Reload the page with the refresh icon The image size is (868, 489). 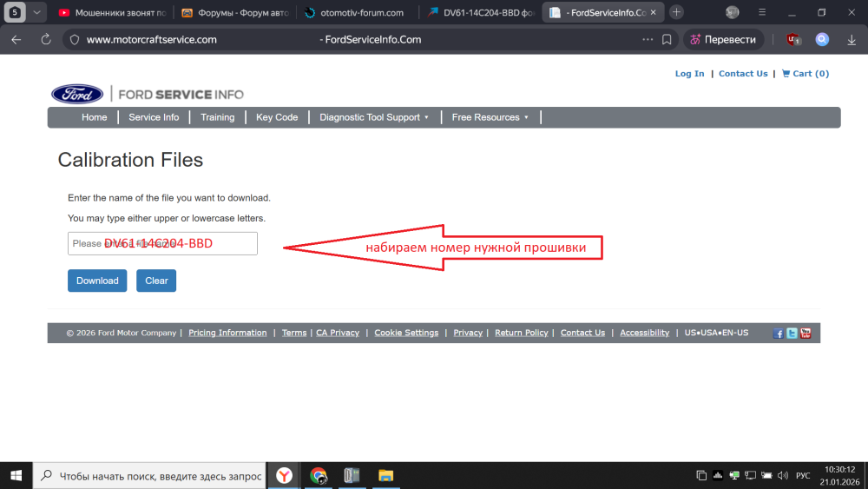pyautogui.click(x=46, y=39)
